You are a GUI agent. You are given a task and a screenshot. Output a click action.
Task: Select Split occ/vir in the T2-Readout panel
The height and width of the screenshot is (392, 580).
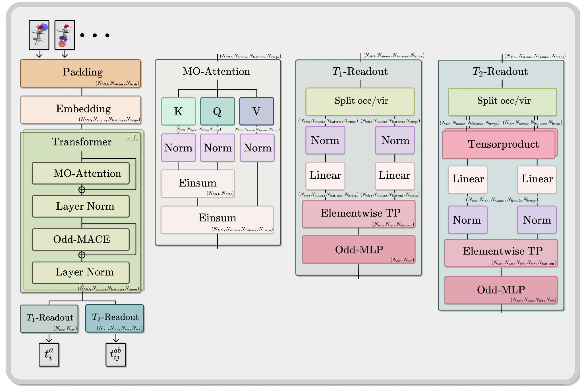(x=502, y=102)
